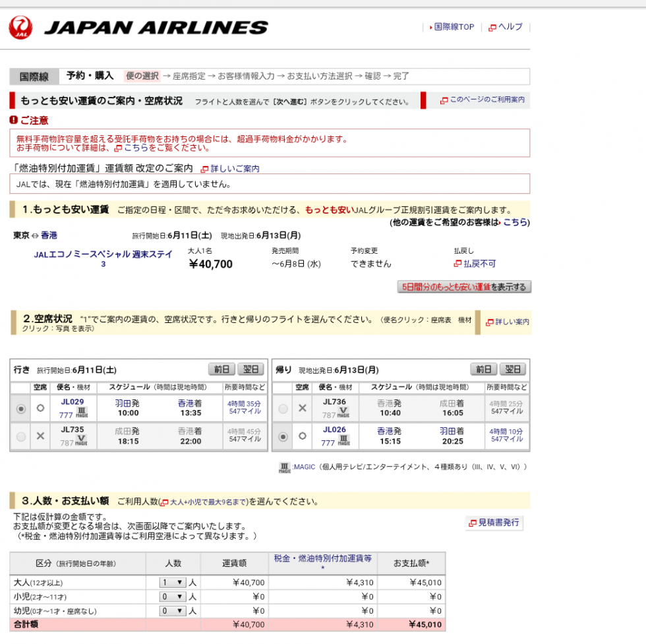Viewport: 646px width, 644px height.
Task: Click こちら link for other fares
Action: [515, 222]
